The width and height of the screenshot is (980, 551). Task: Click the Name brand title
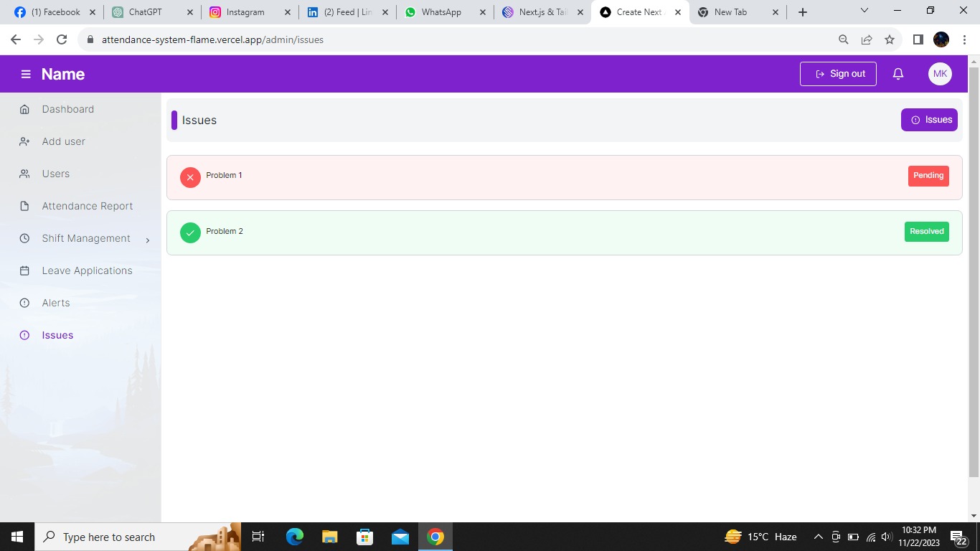[63, 74]
